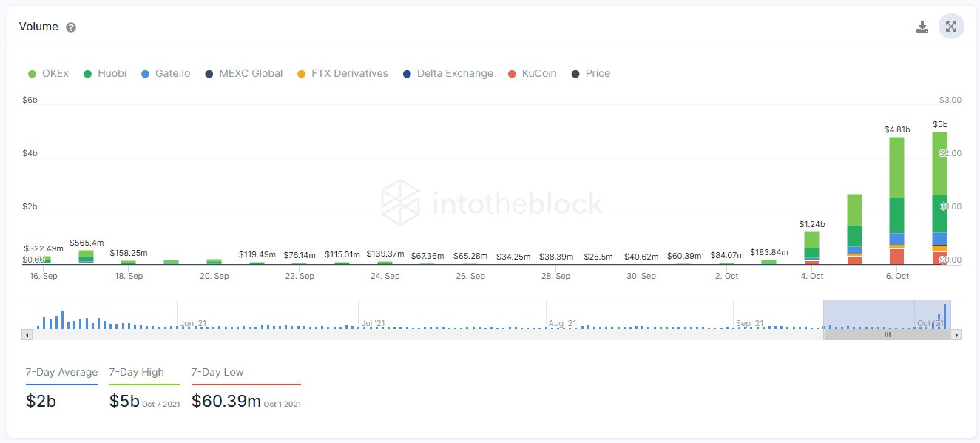This screenshot has width=980, height=443.
Task: Hide the Delta Exchange series
Action: coord(447,73)
